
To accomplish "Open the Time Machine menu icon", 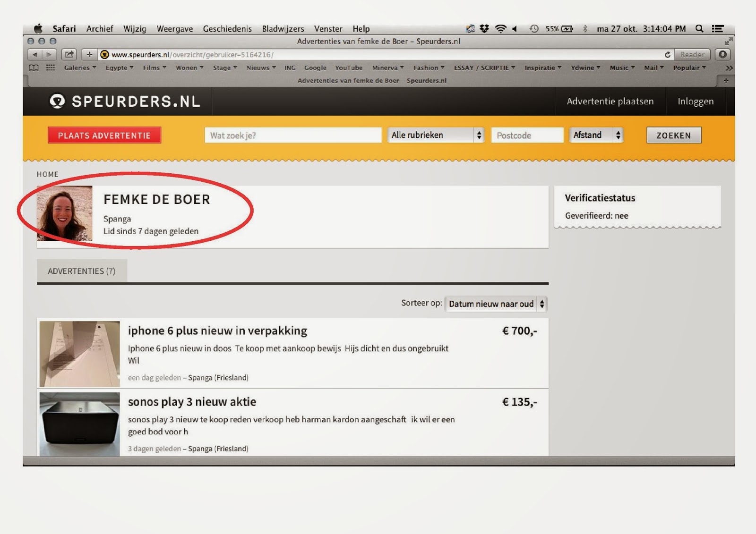I will (534, 29).
